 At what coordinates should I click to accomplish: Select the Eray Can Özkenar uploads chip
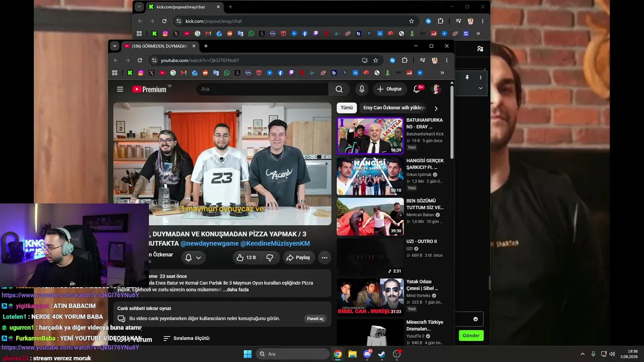pos(394,108)
